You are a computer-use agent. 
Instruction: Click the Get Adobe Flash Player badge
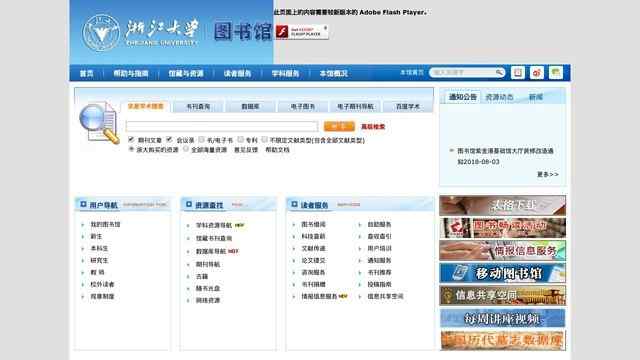(302, 32)
